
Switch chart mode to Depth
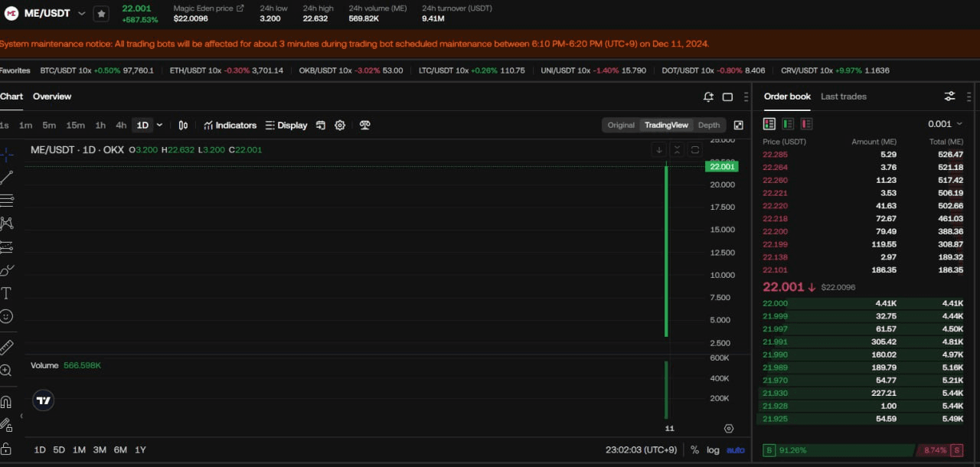(709, 126)
